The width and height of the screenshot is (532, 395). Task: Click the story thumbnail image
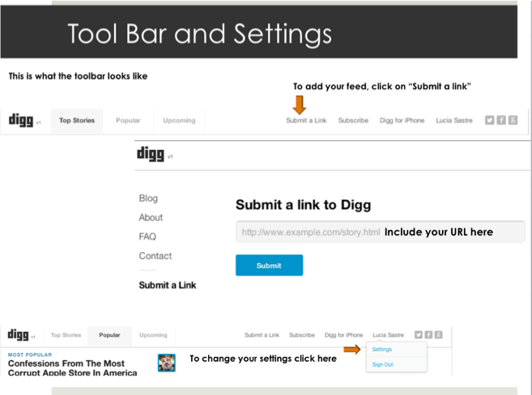coord(167,363)
